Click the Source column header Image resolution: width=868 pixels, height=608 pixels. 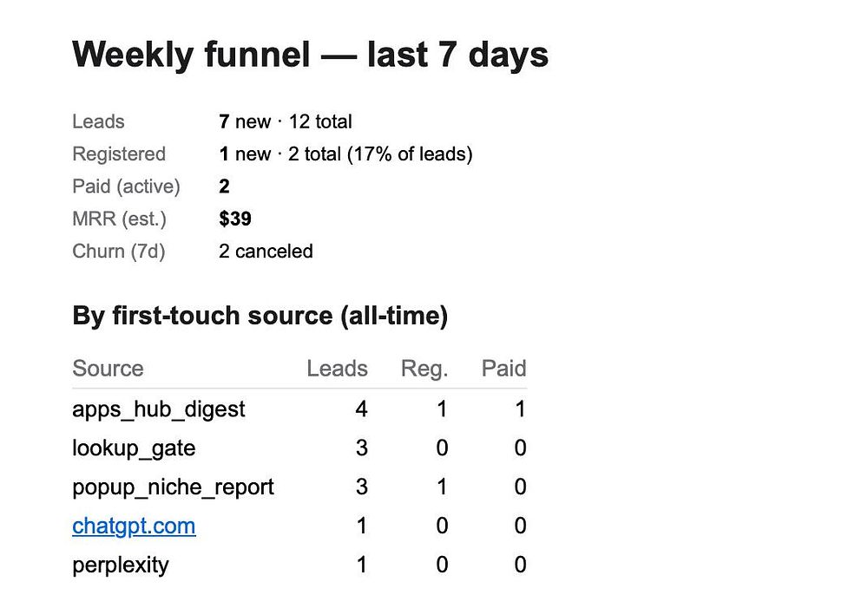point(108,369)
